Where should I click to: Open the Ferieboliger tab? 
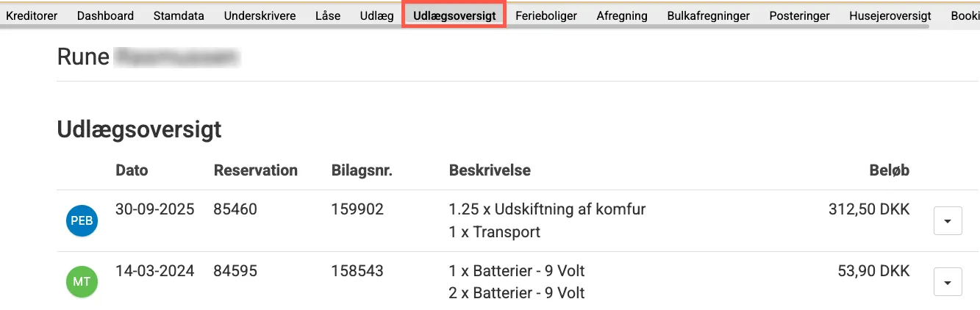coord(546,15)
